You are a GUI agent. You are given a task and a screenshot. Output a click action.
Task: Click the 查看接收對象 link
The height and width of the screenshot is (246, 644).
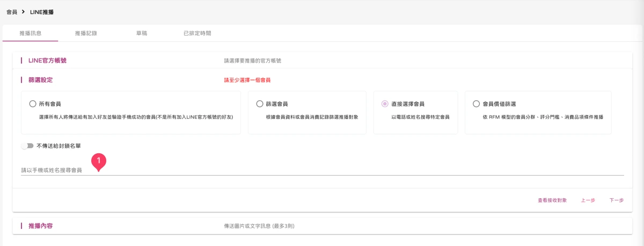[552, 200]
